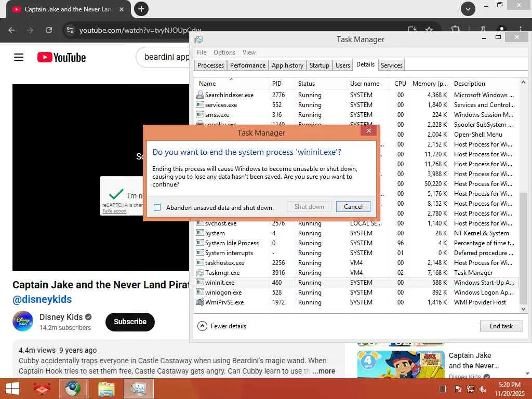Screen dimensions: 532x399
Task: Select the SearchIndexer.exe process icon
Action: pyautogui.click(x=200, y=95)
